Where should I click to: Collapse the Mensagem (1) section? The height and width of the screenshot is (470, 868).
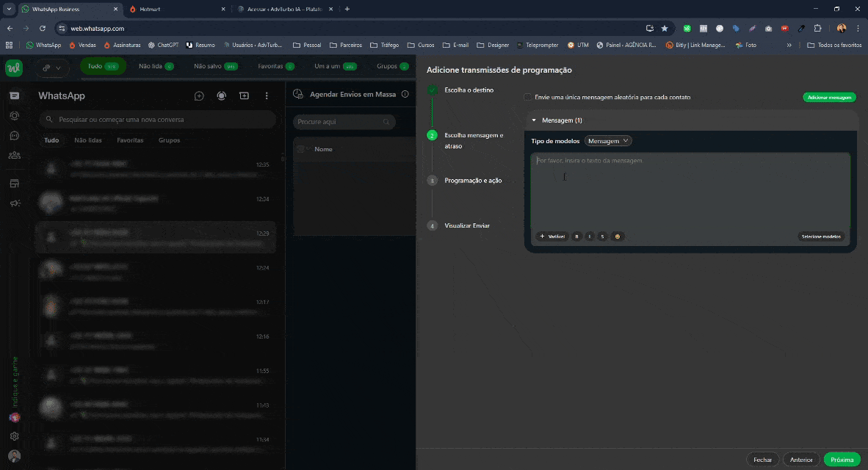[x=534, y=120]
